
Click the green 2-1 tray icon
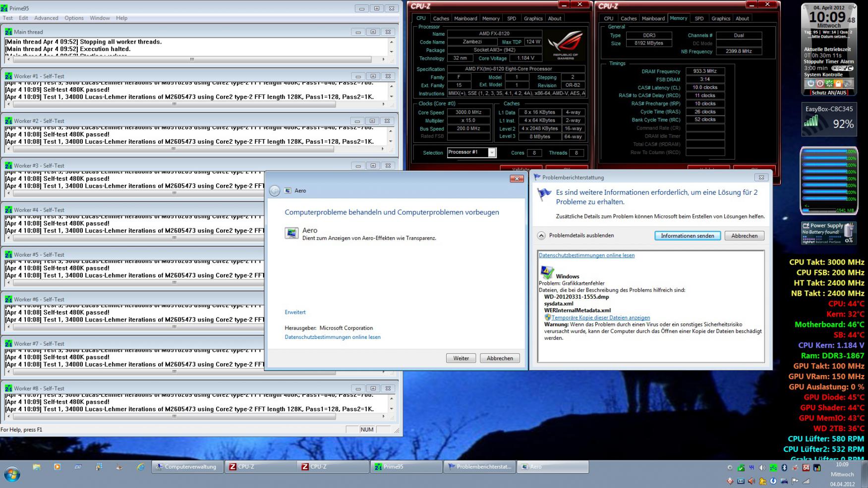tap(773, 468)
